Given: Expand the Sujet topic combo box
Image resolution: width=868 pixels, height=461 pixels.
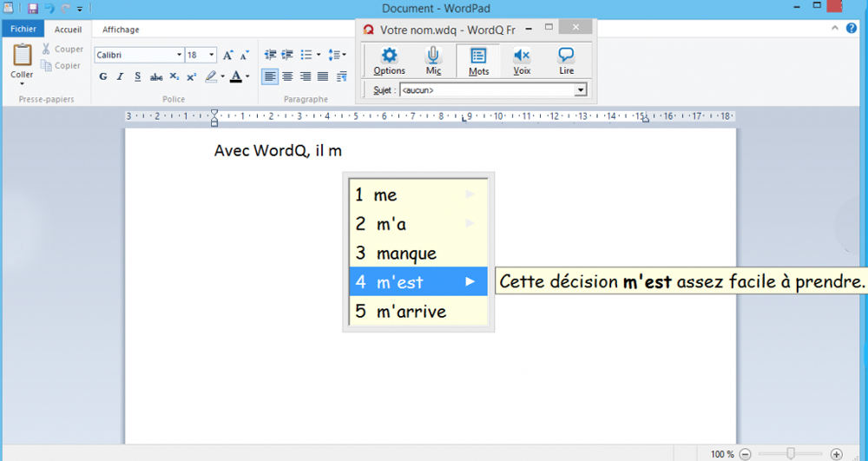Looking at the screenshot, I should 581,89.
